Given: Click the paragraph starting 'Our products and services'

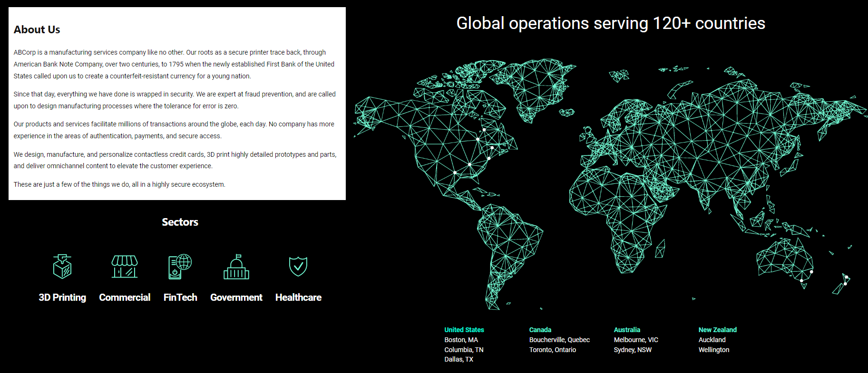Looking at the screenshot, I should (x=174, y=130).
